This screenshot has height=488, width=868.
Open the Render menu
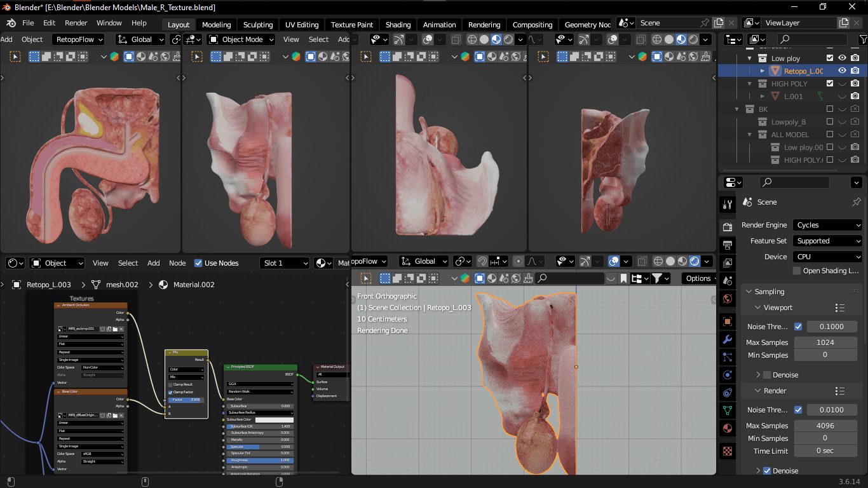(76, 23)
